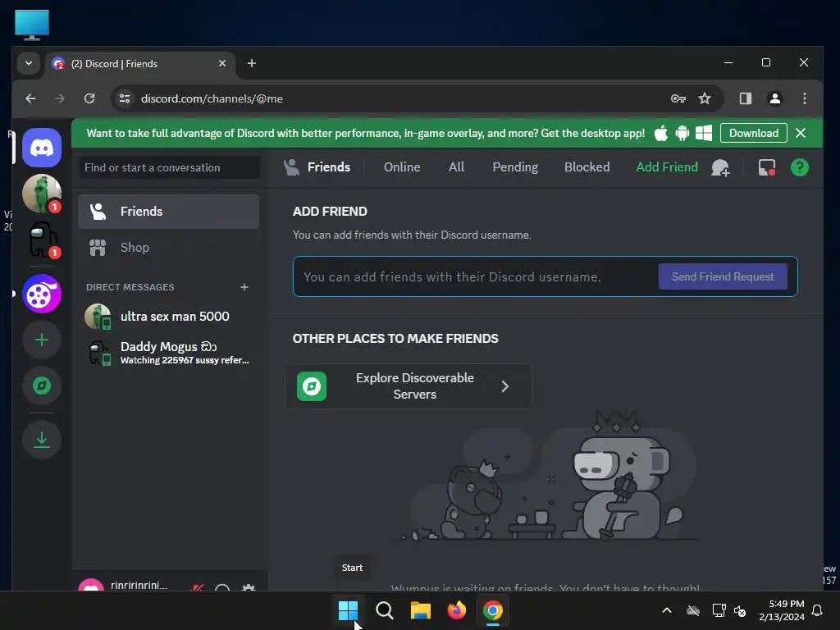The height and width of the screenshot is (630, 840).
Task: Click the Download Apps arrow icon in sidebar
Action: point(42,440)
